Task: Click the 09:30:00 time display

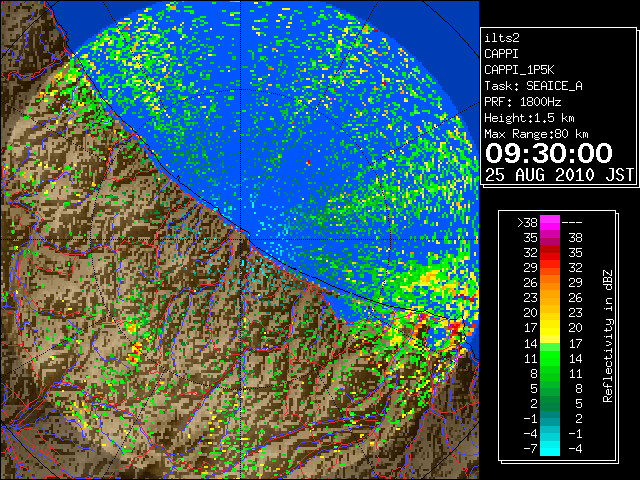Action: pos(549,153)
